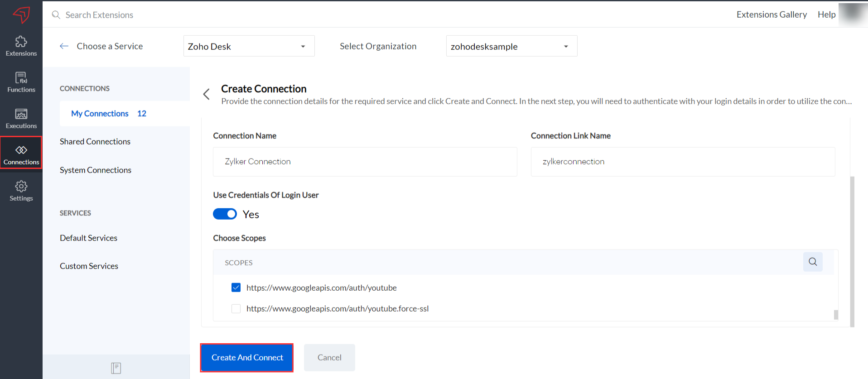The height and width of the screenshot is (379, 868).
Task: Open the Executions sidebar icon
Action: 21,119
